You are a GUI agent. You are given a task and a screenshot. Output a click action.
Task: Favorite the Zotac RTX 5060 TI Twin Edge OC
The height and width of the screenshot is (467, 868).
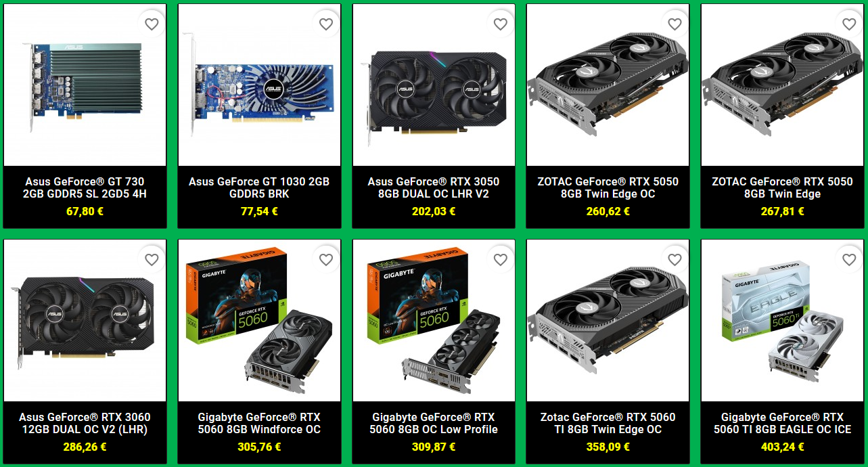click(x=675, y=260)
